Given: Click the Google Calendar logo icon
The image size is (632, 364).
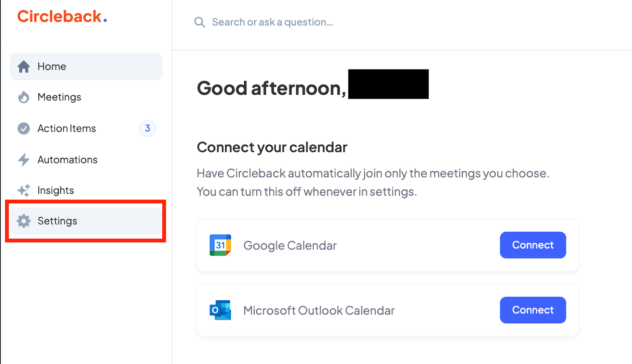Looking at the screenshot, I should (220, 245).
